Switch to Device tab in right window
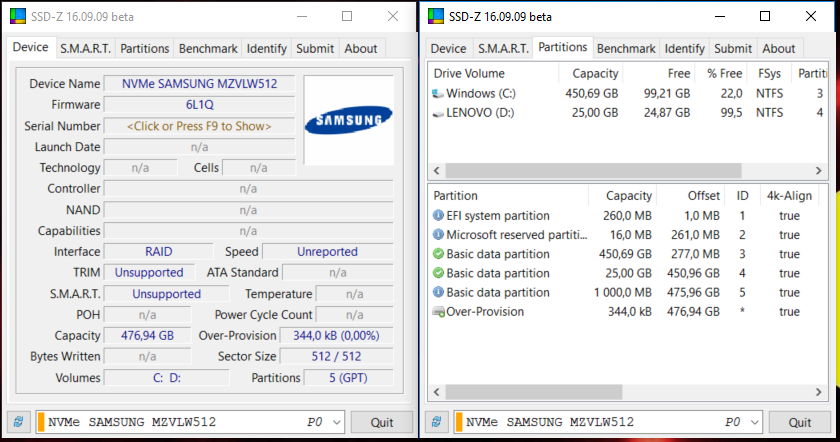 pyautogui.click(x=448, y=49)
